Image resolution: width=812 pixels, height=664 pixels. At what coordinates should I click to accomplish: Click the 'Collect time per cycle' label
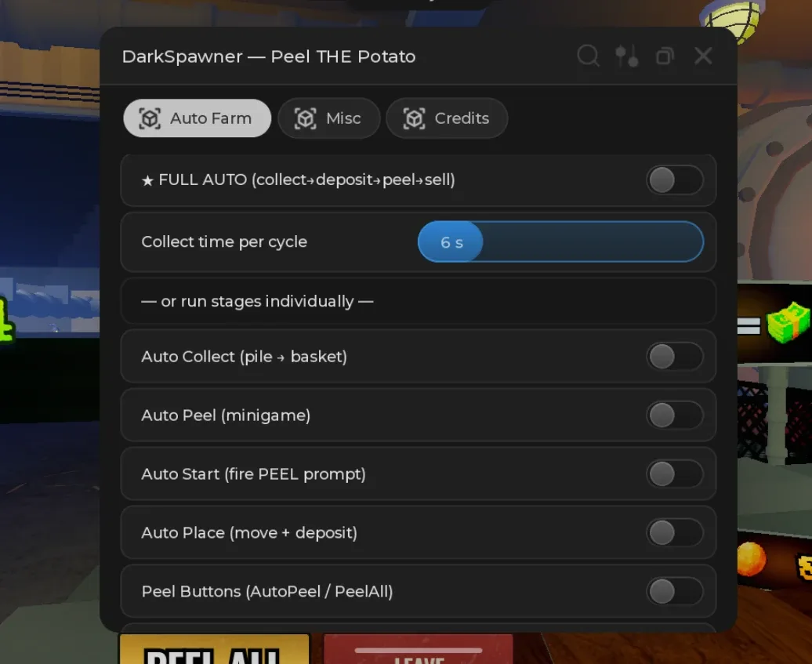[x=224, y=242]
